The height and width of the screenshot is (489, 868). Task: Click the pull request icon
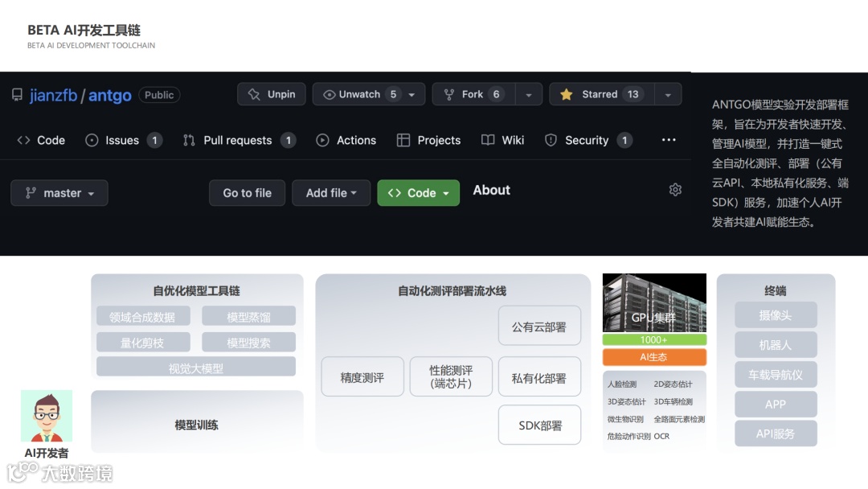pyautogui.click(x=189, y=140)
